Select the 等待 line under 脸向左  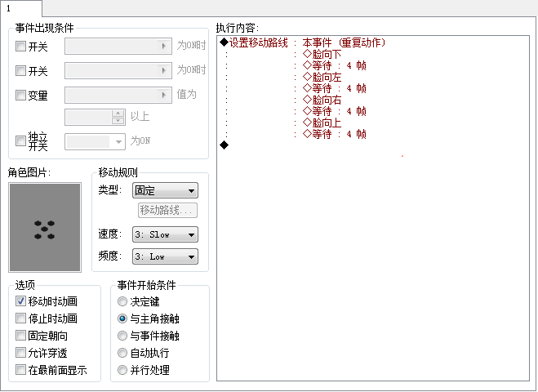[x=335, y=88]
